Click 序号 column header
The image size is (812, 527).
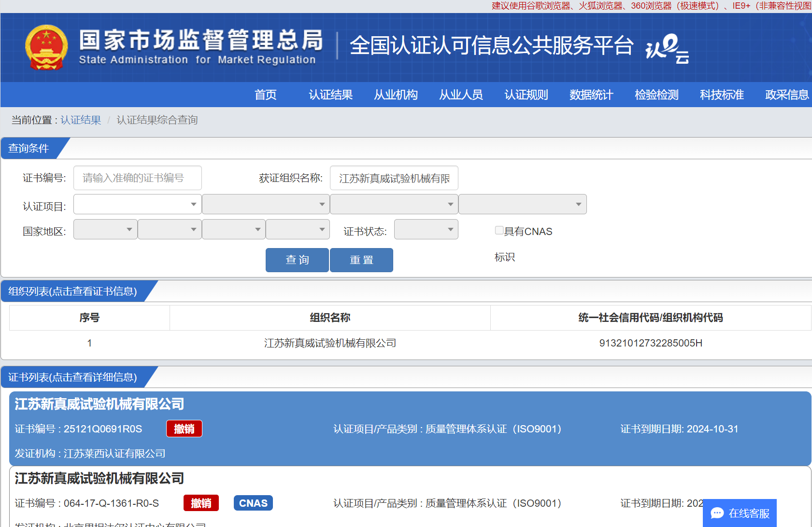click(89, 318)
